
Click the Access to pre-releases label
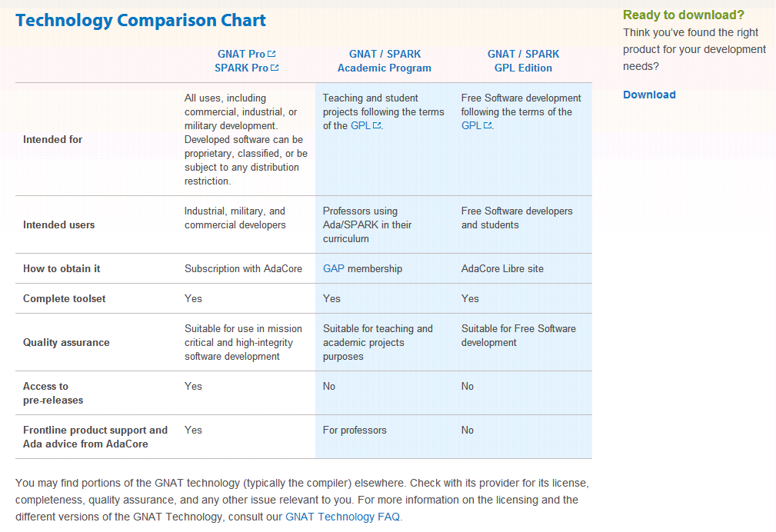pyautogui.click(x=53, y=393)
